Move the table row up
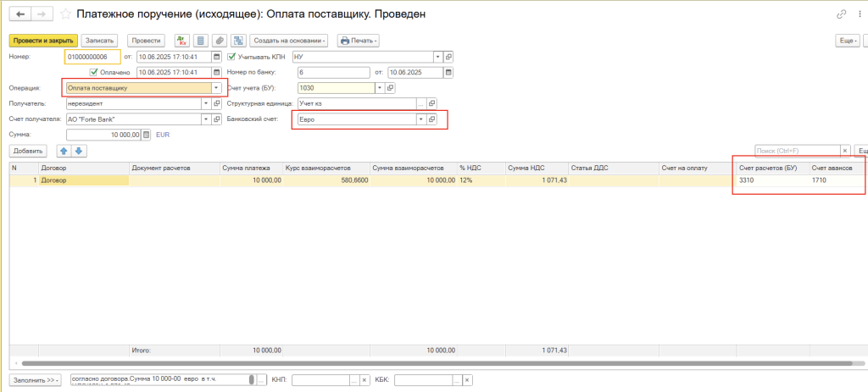 [63, 151]
